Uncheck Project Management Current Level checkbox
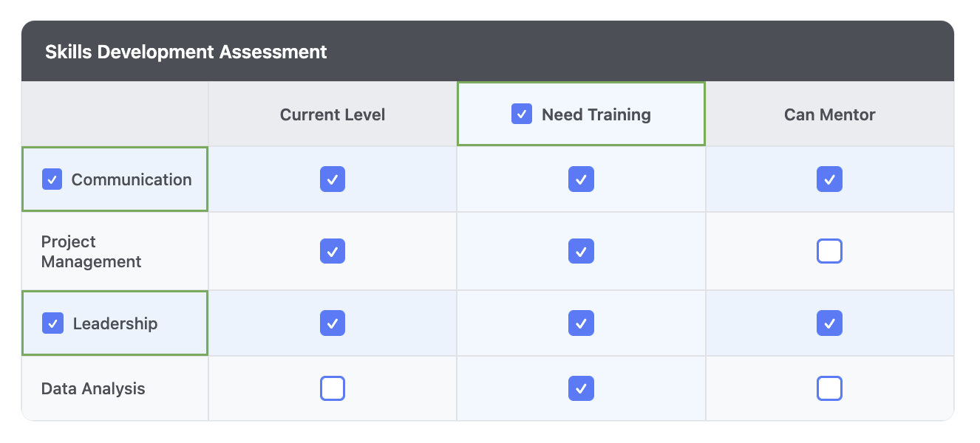 (x=333, y=252)
